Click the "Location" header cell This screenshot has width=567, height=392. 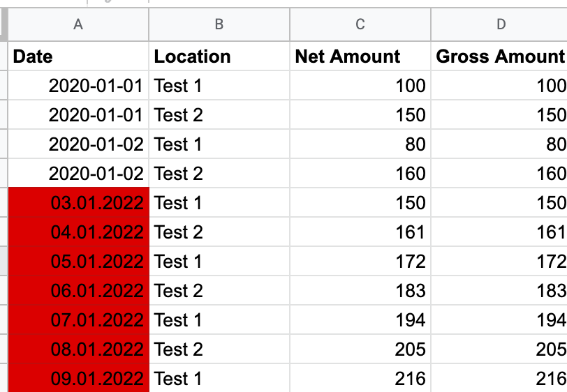[x=219, y=56]
